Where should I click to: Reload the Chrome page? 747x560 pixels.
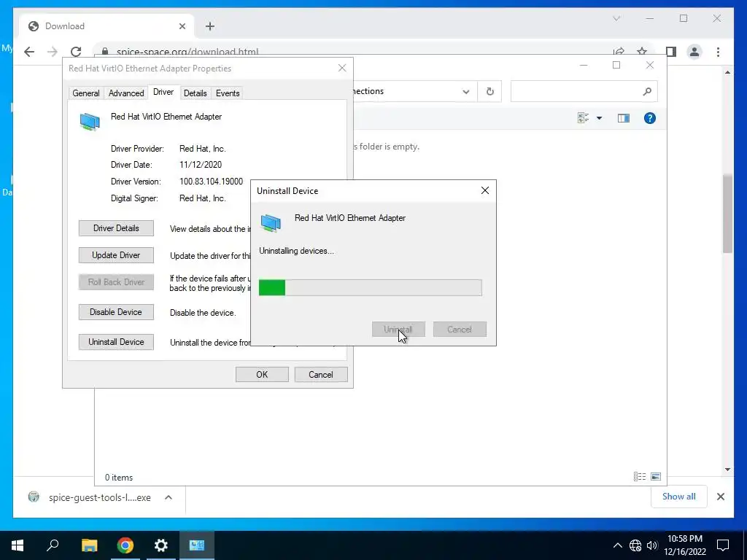point(76,52)
